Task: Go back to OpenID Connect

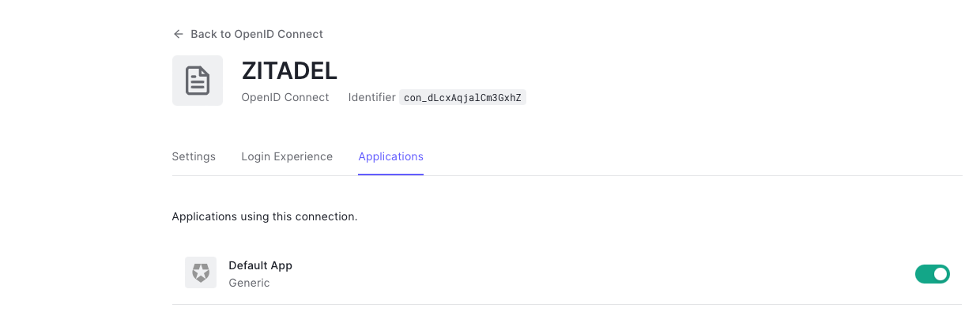Action: [x=256, y=34]
